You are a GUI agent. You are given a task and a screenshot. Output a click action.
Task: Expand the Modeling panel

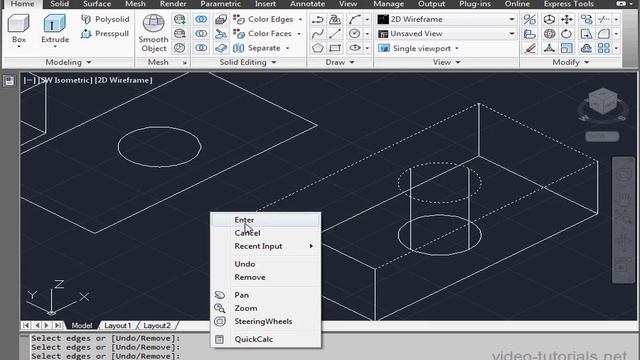click(68, 62)
